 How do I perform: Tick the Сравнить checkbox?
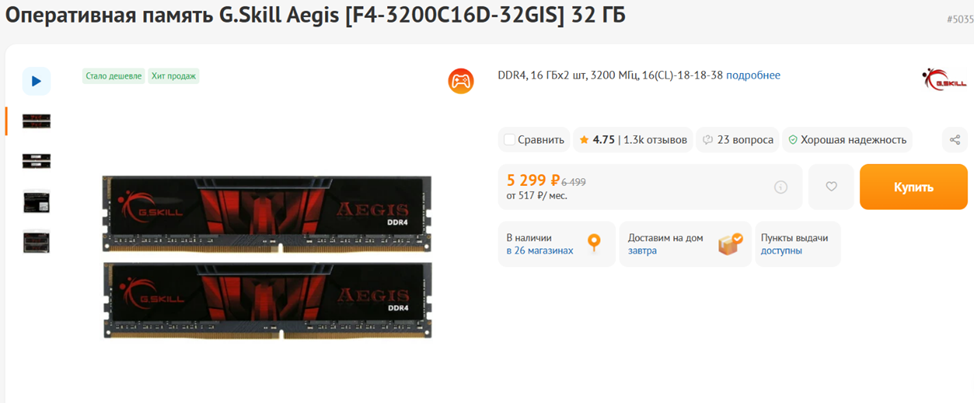pos(510,140)
